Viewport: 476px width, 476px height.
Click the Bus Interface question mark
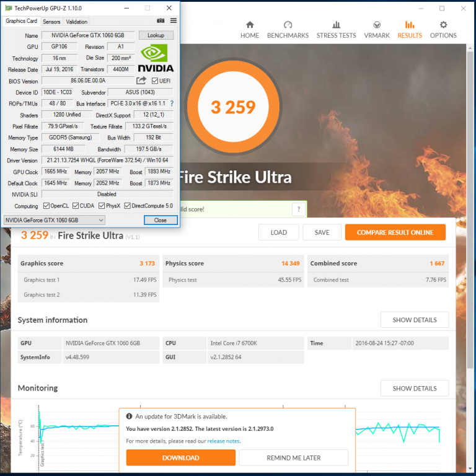[172, 104]
